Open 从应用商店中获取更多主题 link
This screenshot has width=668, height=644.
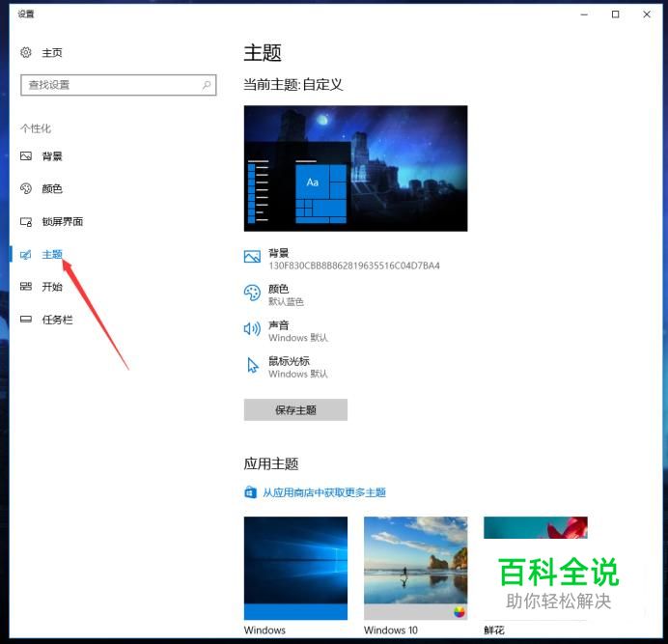click(324, 492)
